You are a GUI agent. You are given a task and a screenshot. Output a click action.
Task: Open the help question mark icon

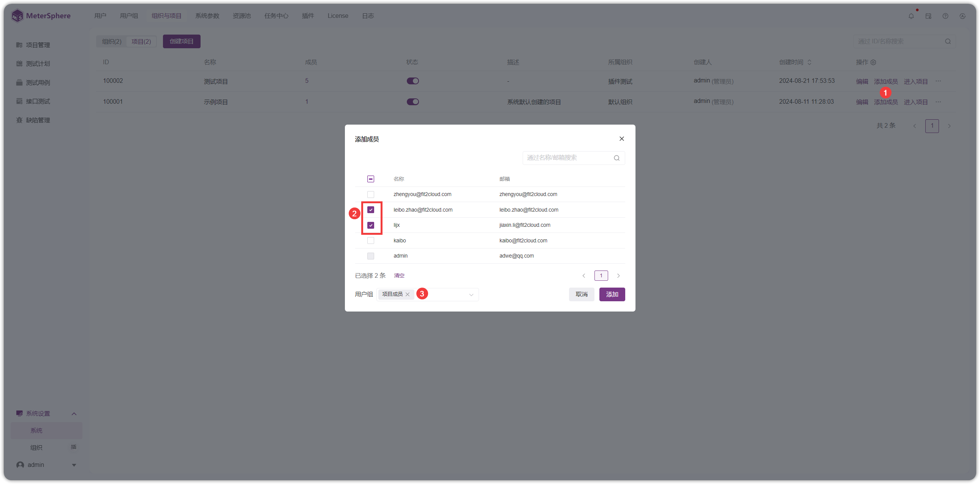(945, 16)
